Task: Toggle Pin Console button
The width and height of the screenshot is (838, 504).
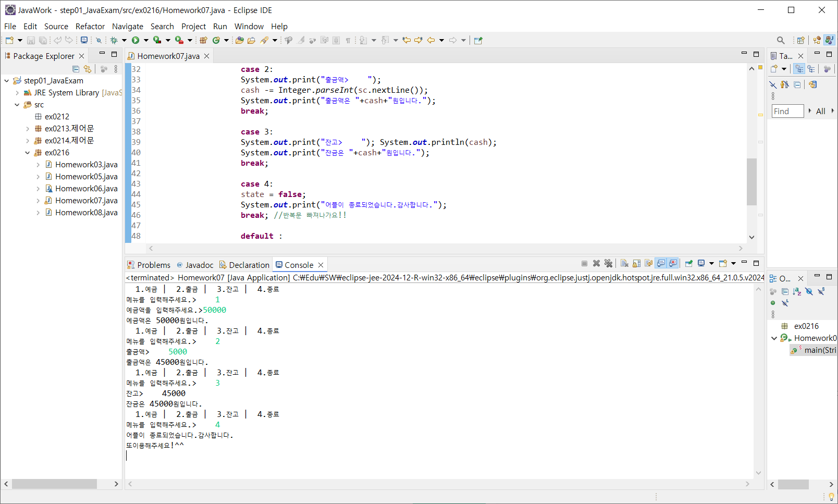Action: click(689, 264)
